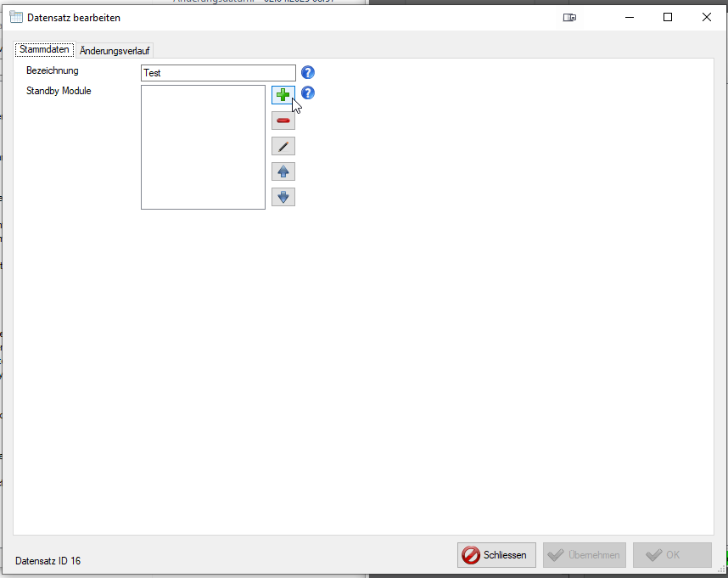
Task: Edit selected module with pencil icon
Action: 283,146
